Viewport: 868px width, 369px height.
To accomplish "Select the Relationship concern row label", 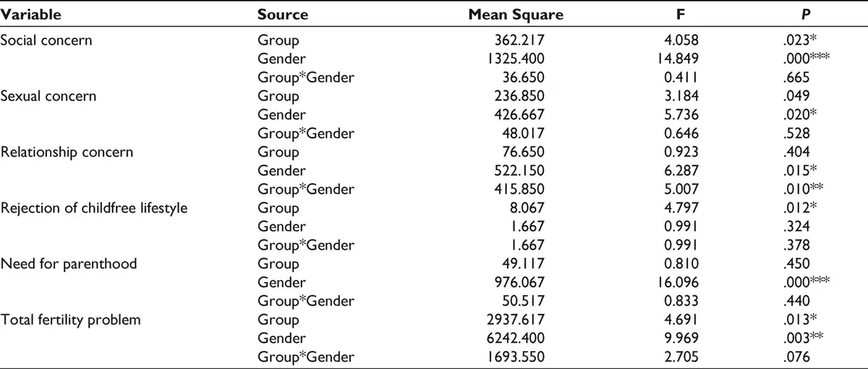I will coord(66,152).
